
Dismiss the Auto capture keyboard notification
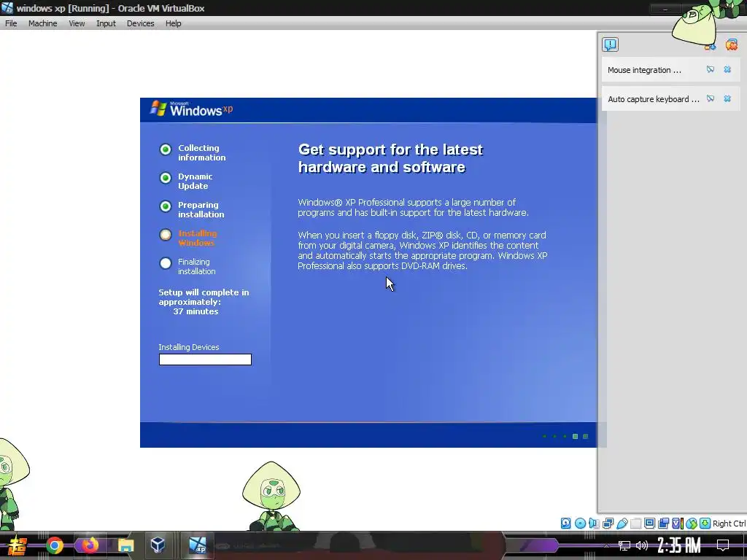727,98
